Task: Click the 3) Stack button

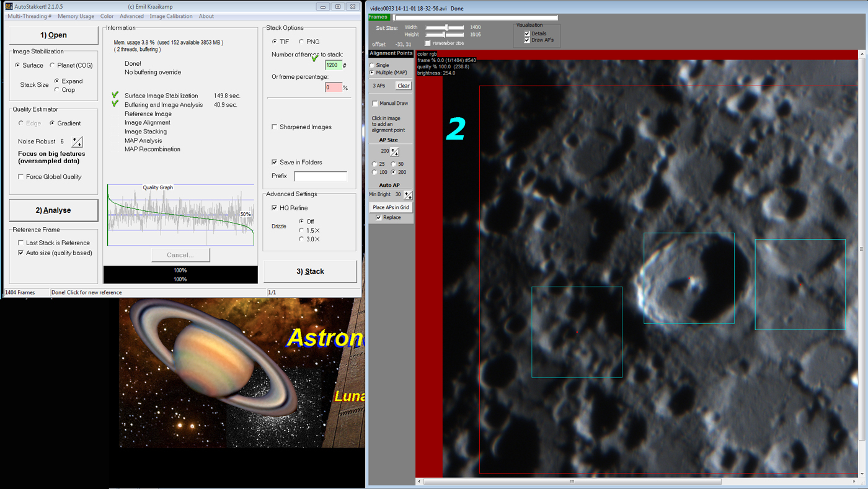Action: click(x=310, y=271)
